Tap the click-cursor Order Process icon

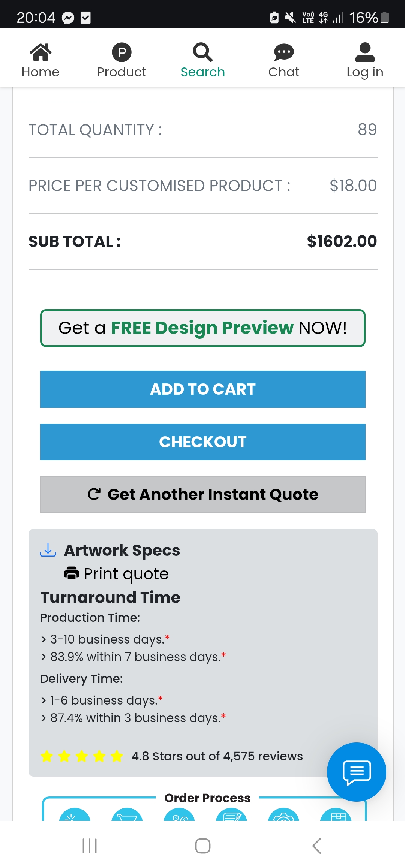pyautogui.click(x=75, y=815)
